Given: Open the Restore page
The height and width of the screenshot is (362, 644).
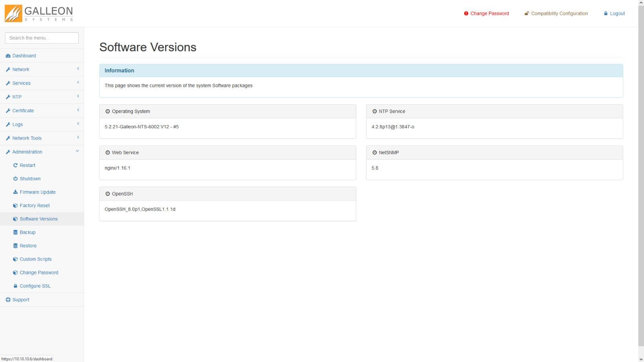Looking at the screenshot, I should [28, 246].
